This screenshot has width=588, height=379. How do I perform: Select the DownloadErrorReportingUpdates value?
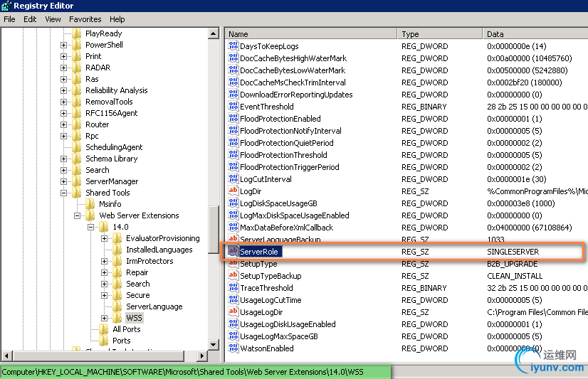coord(296,95)
